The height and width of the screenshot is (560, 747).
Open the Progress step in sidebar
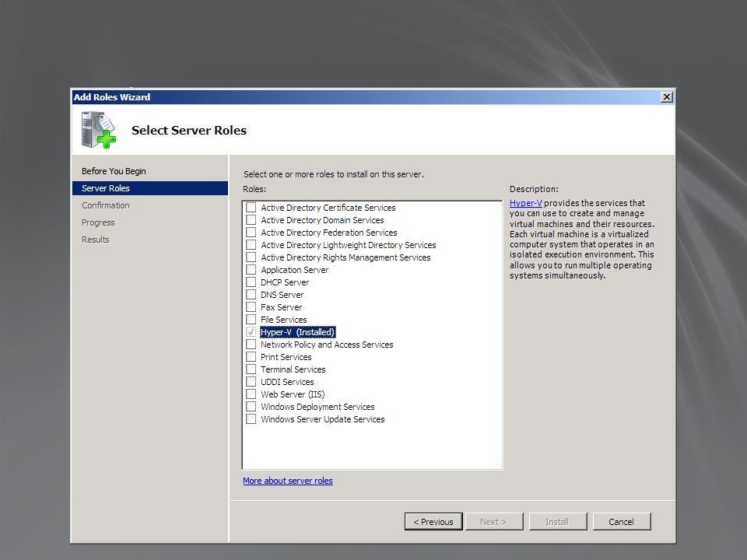pyautogui.click(x=98, y=222)
